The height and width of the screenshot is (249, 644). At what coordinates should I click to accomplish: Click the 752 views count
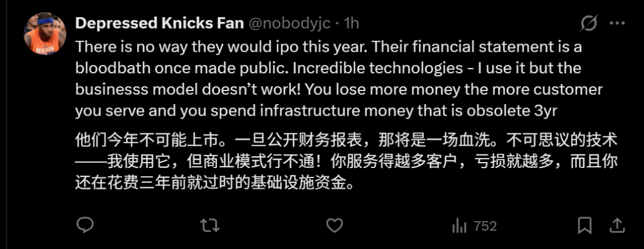point(485,226)
